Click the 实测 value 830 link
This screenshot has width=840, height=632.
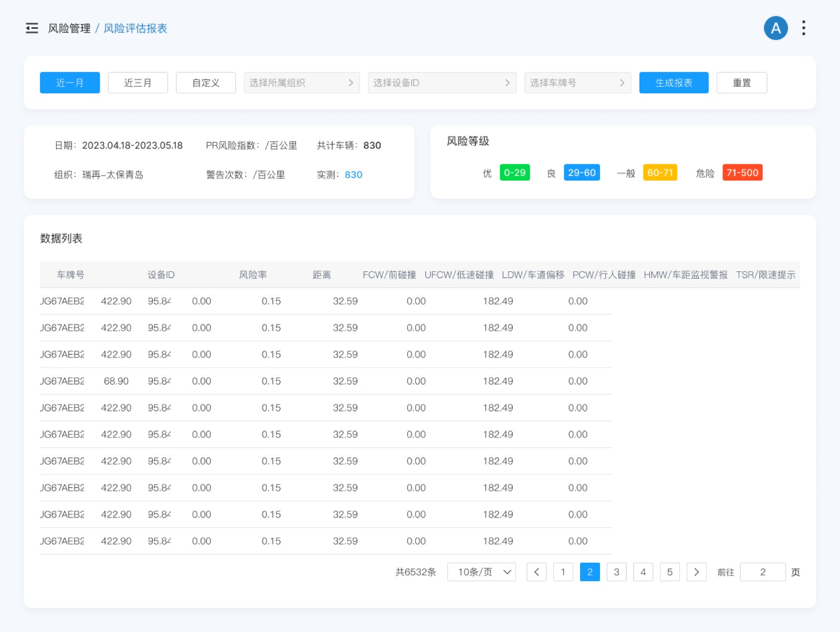[x=353, y=175]
